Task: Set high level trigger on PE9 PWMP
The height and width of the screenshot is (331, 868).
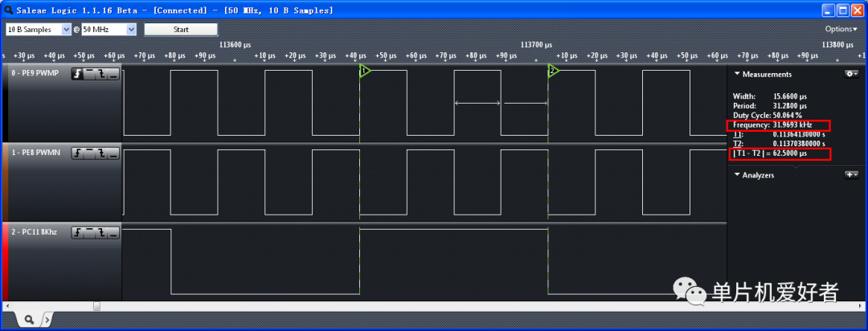Action: point(89,74)
